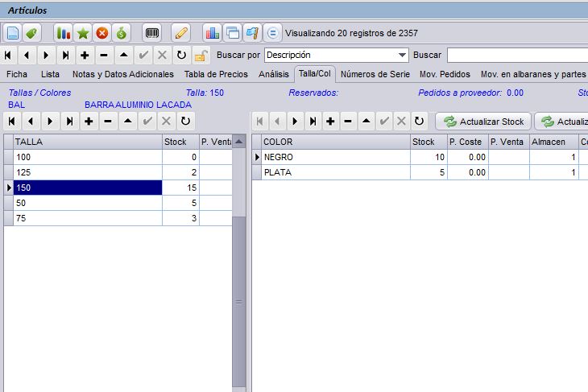The image size is (588, 392).
Task: Select the Talla/Col tab
Action: click(x=315, y=74)
